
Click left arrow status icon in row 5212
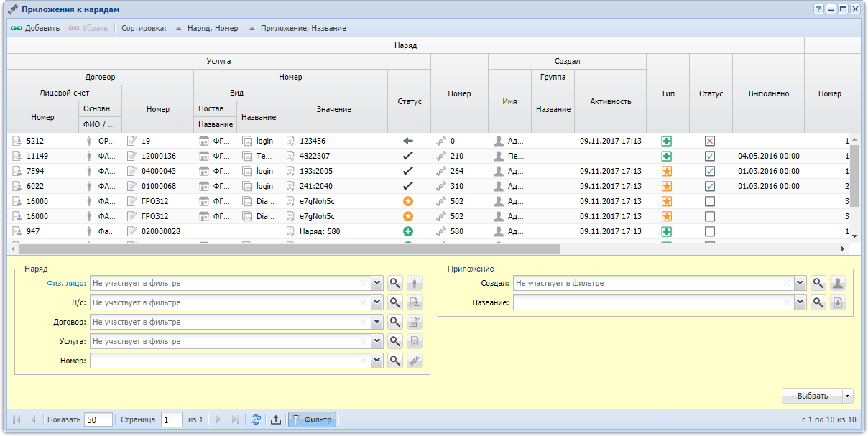point(408,141)
